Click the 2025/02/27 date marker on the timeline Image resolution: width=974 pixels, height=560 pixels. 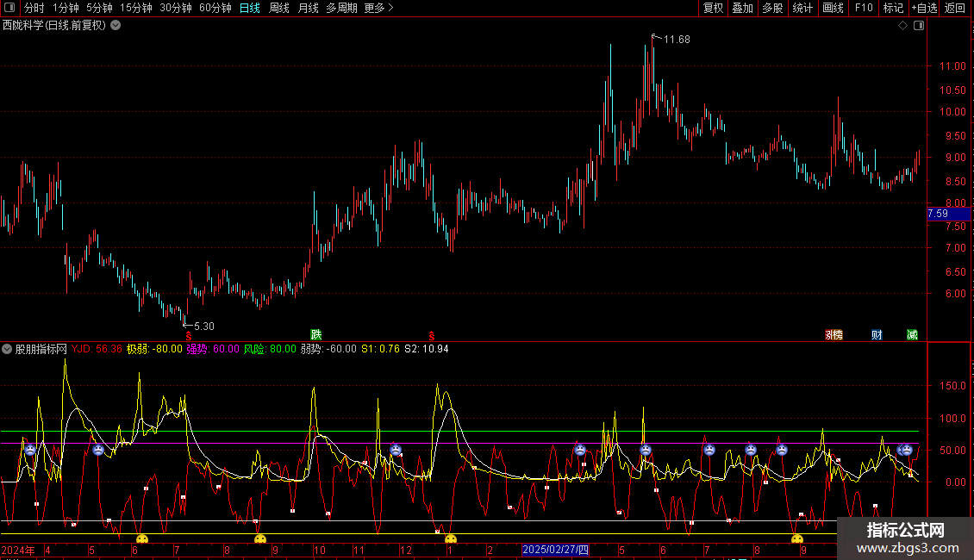coord(556,550)
